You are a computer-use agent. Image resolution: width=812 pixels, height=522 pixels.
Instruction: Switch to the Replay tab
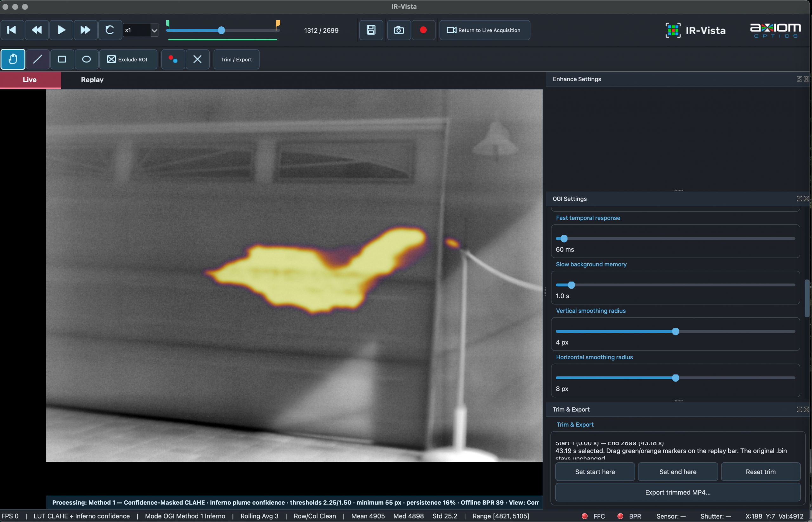[x=92, y=80]
